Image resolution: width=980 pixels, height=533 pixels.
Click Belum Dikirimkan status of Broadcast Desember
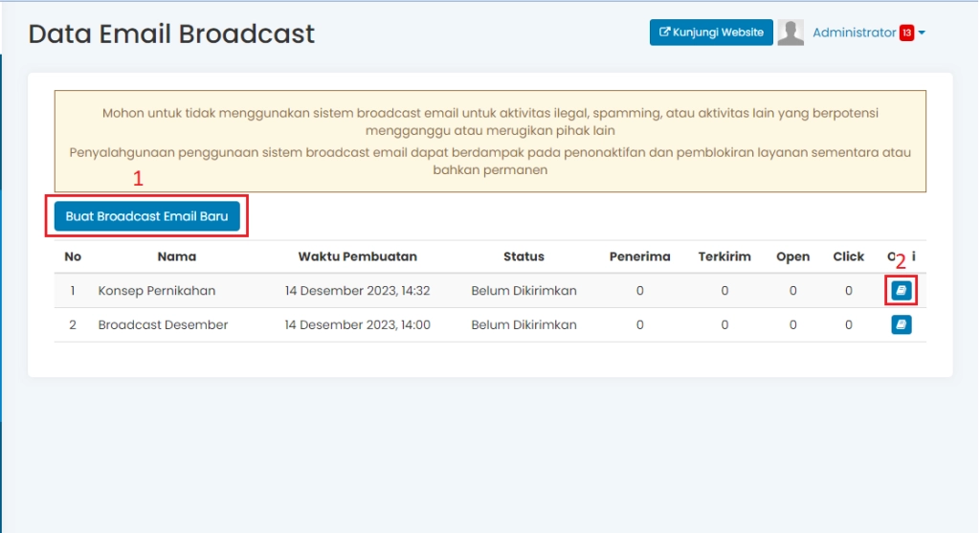pyautogui.click(x=523, y=325)
